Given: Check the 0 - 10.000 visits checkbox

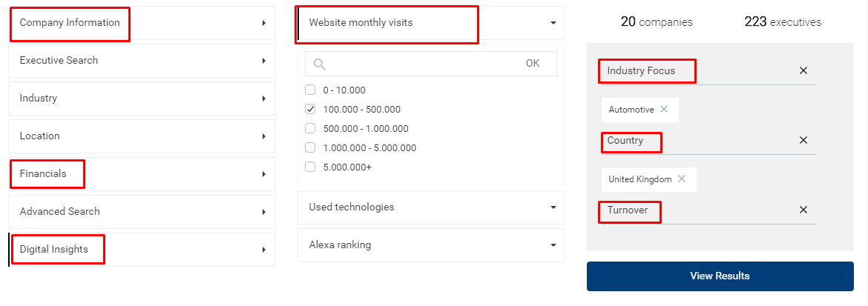Looking at the screenshot, I should (310, 90).
